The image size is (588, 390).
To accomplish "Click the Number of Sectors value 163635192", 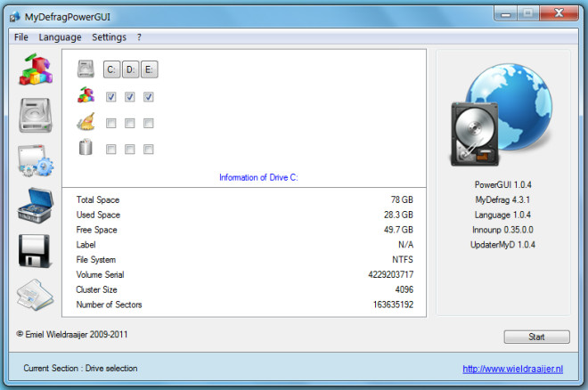I will pos(393,305).
